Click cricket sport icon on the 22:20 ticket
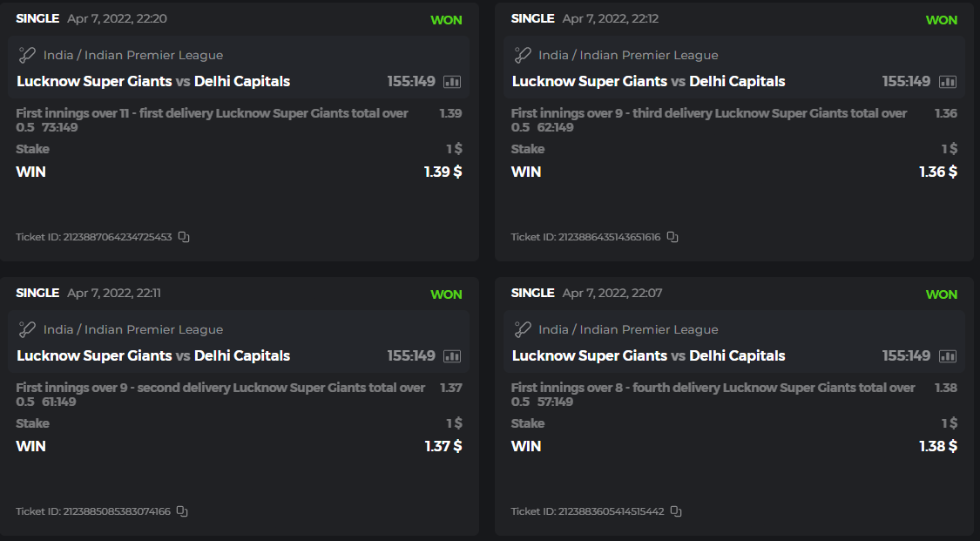The width and height of the screenshot is (980, 541). coord(27,55)
